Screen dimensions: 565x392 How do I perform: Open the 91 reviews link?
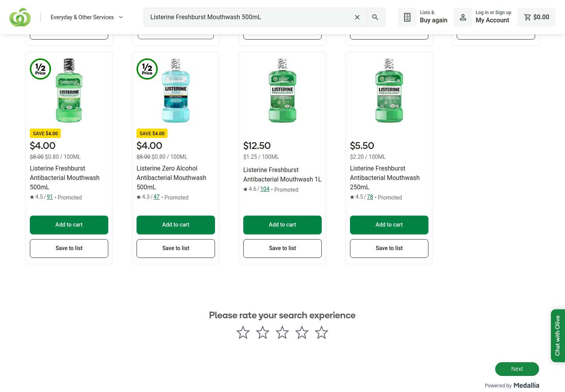[x=50, y=197]
